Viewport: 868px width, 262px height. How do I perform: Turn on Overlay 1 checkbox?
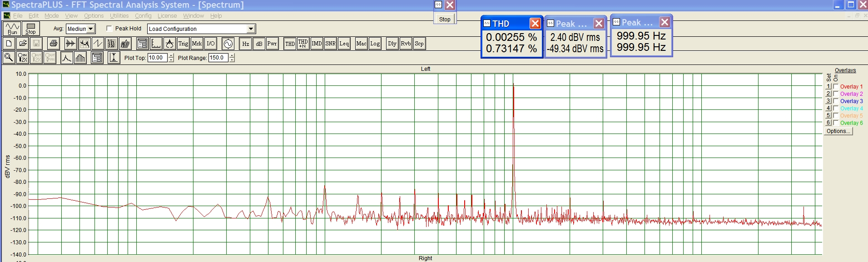click(x=836, y=86)
